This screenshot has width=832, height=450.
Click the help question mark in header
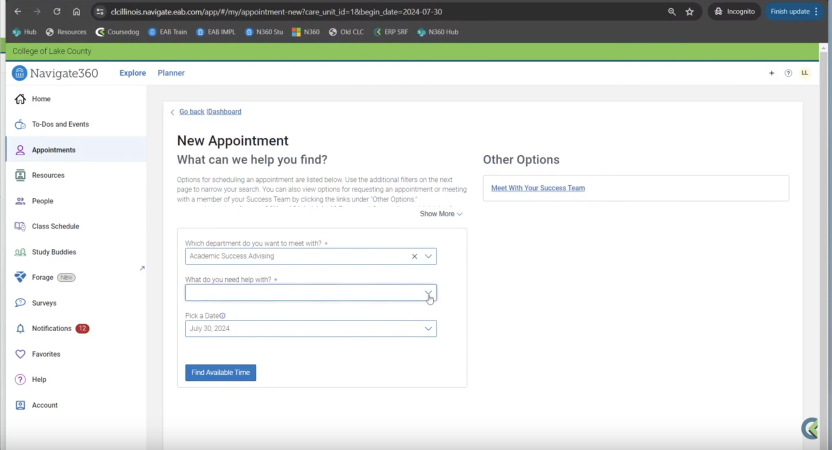pos(788,73)
